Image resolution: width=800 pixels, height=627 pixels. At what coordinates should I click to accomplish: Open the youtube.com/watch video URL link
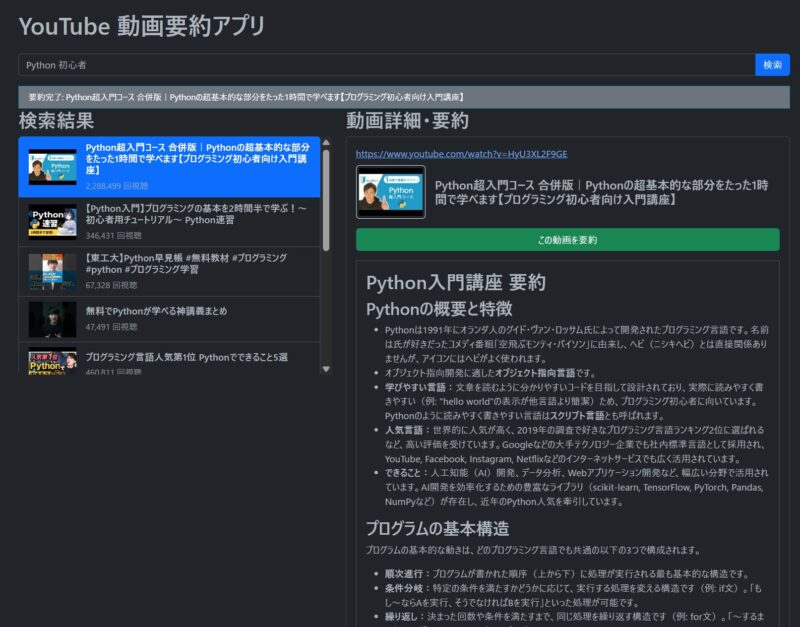[x=461, y=154]
